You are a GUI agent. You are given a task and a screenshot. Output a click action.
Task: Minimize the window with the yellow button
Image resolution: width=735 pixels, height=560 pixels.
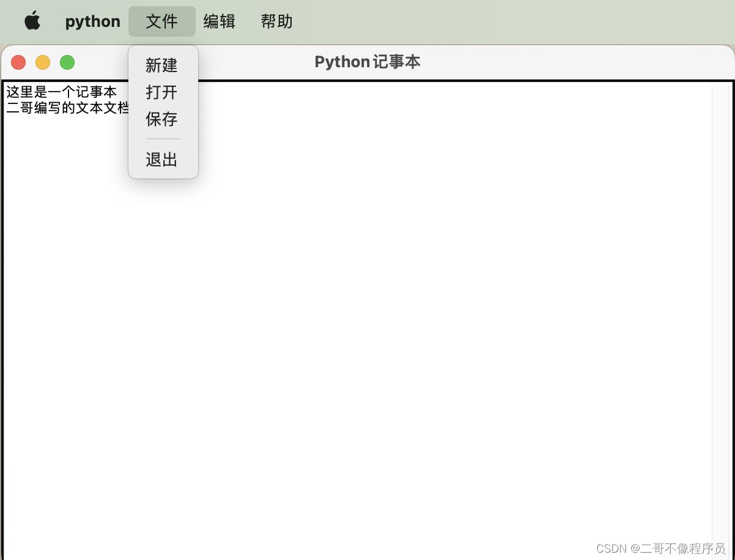tap(43, 62)
